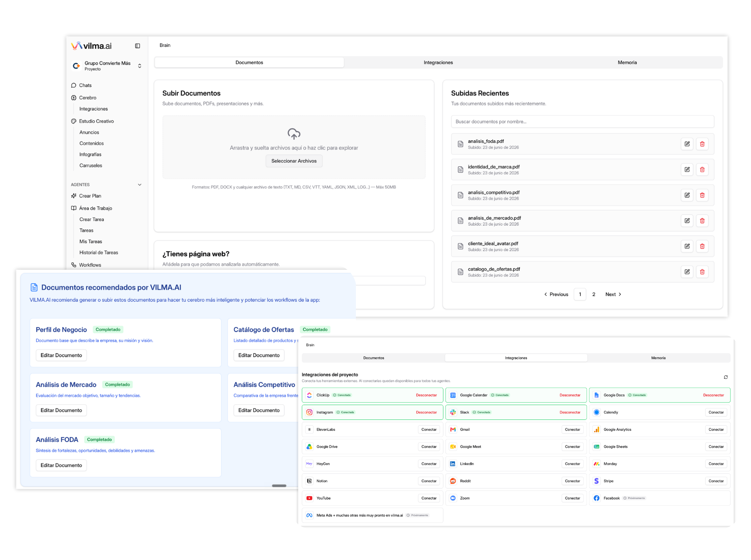Connect YouTube integration

pos(429,498)
